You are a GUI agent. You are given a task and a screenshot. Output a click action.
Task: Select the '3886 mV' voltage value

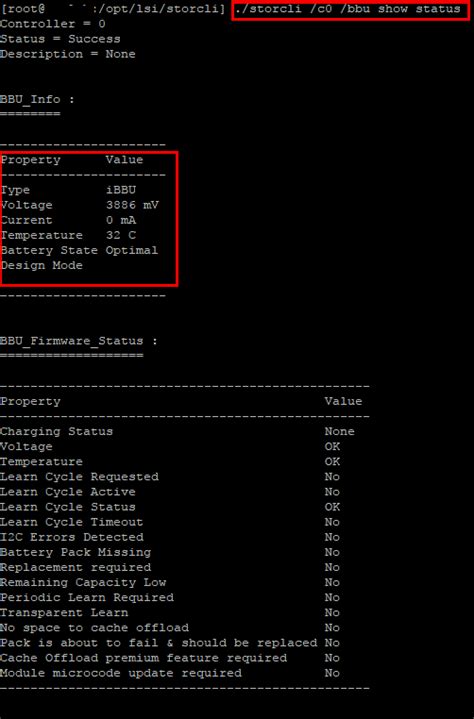pyautogui.click(x=132, y=205)
